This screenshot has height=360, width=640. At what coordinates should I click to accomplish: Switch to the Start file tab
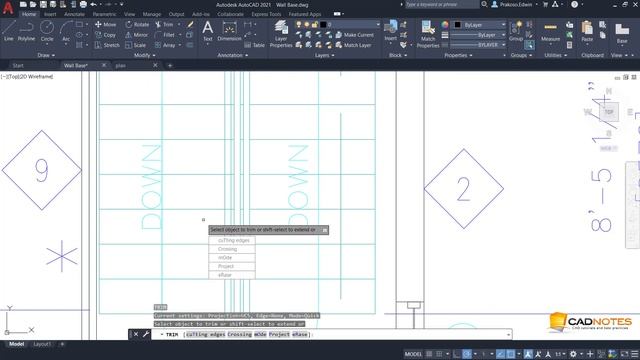click(18, 65)
